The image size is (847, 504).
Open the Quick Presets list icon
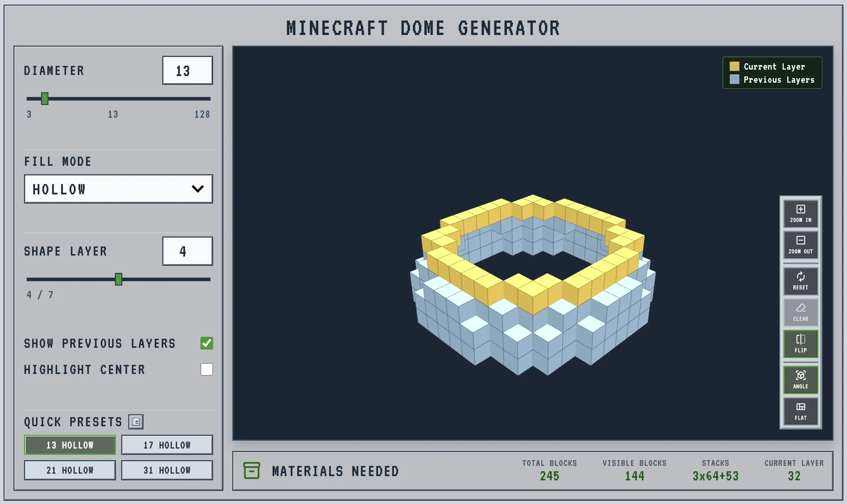pyautogui.click(x=136, y=422)
